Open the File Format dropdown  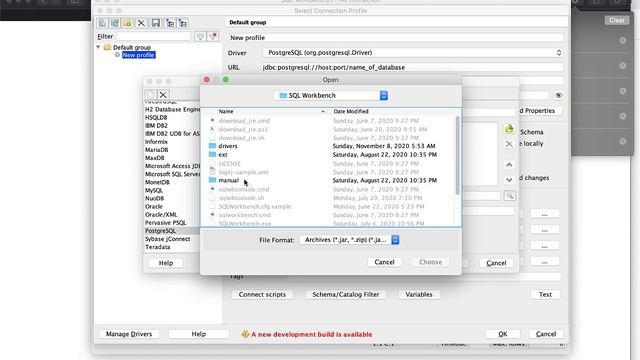(x=349, y=240)
